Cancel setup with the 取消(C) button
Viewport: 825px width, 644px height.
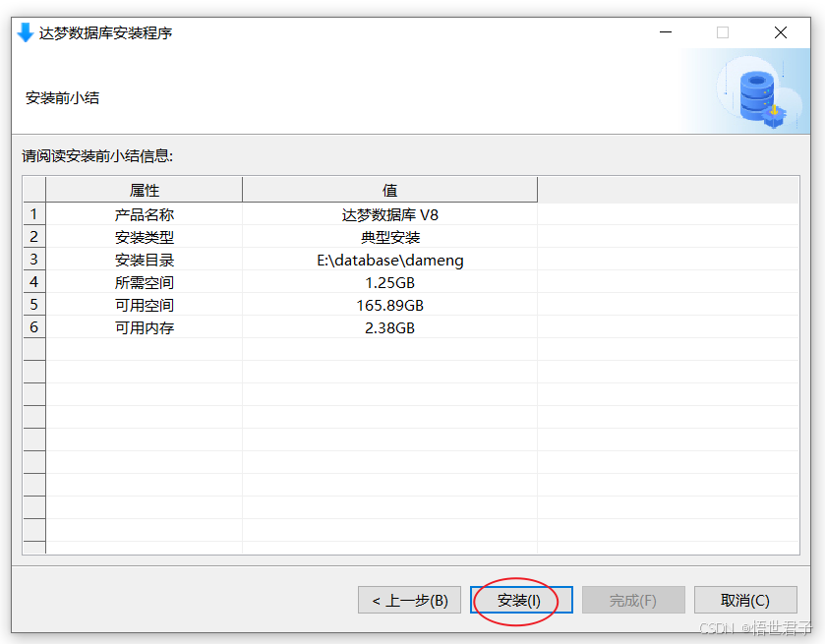point(745,601)
